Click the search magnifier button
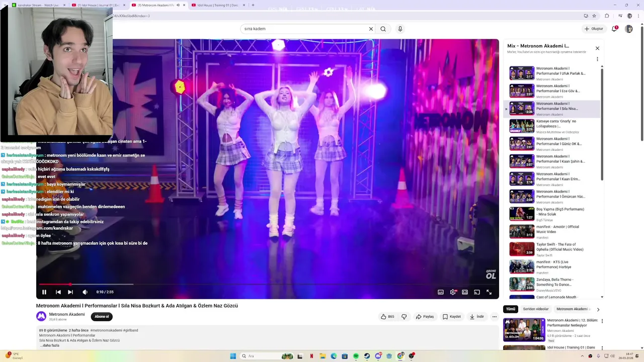The image size is (644, 362). click(x=383, y=29)
